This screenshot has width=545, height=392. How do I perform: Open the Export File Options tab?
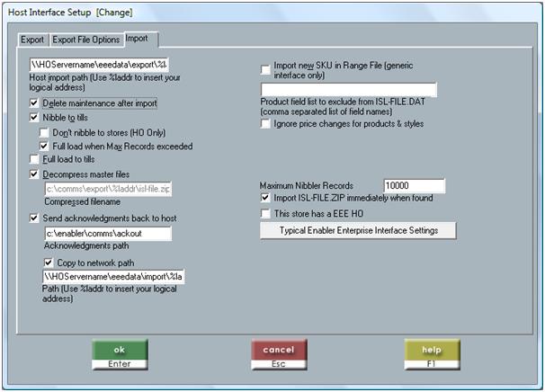[85, 40]
